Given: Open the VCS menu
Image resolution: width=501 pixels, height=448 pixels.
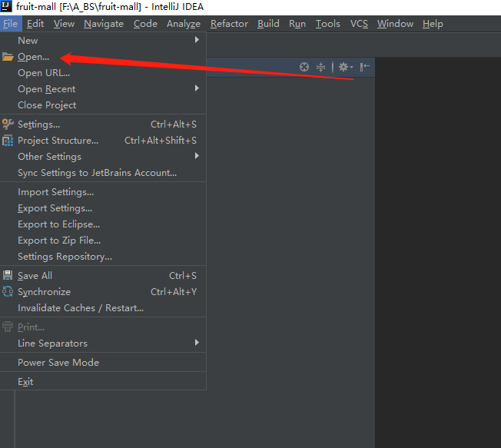Looking at the screenshot, I should point(359,24).
